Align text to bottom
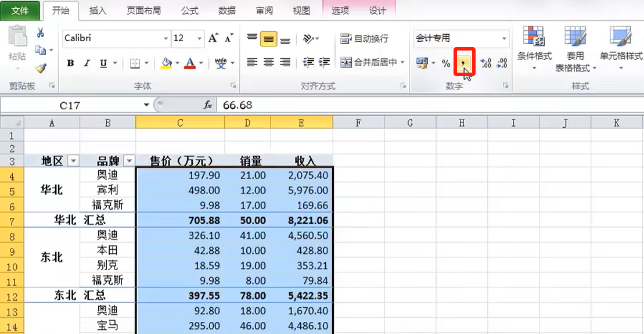 [285, 40]
